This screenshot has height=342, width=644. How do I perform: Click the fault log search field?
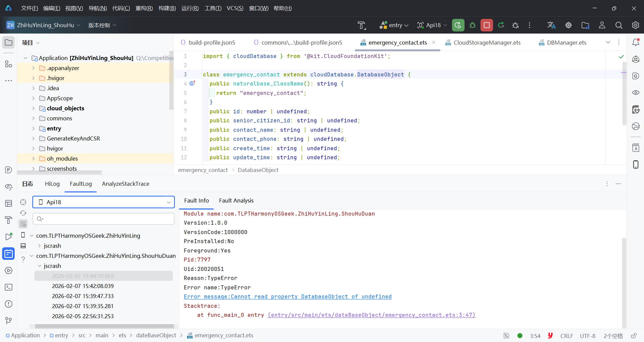107,219
